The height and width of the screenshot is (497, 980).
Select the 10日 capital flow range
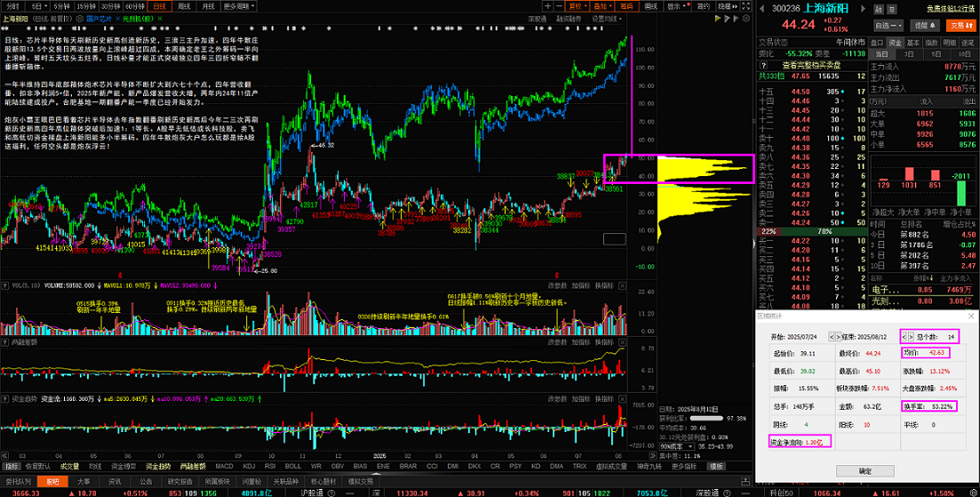tap(964, 54)
